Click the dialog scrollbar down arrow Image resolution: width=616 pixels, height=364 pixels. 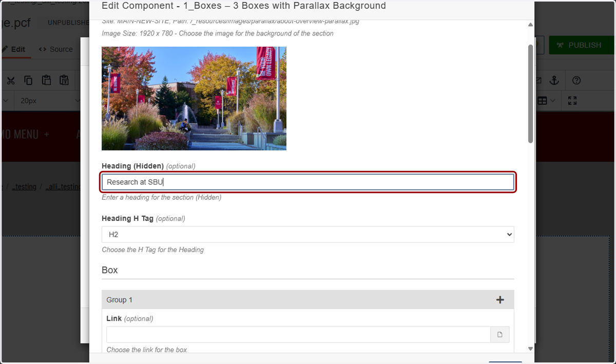531,348
